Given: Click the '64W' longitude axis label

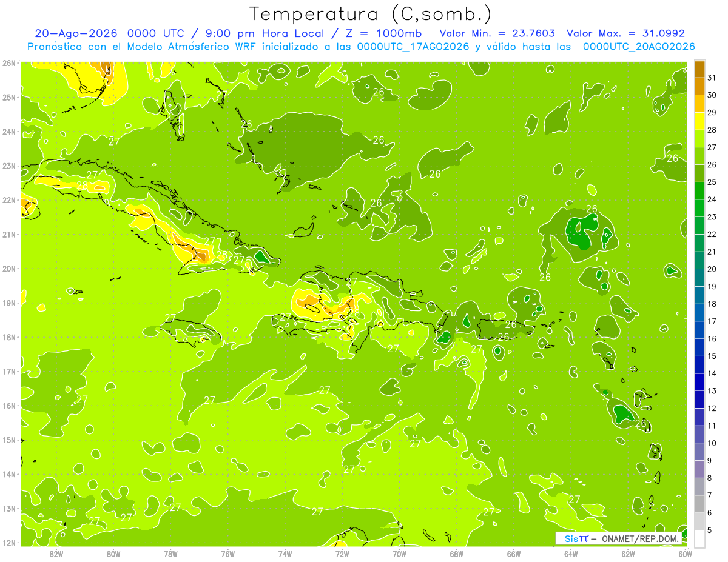Looking at the screenshot, I should point(571,553).
